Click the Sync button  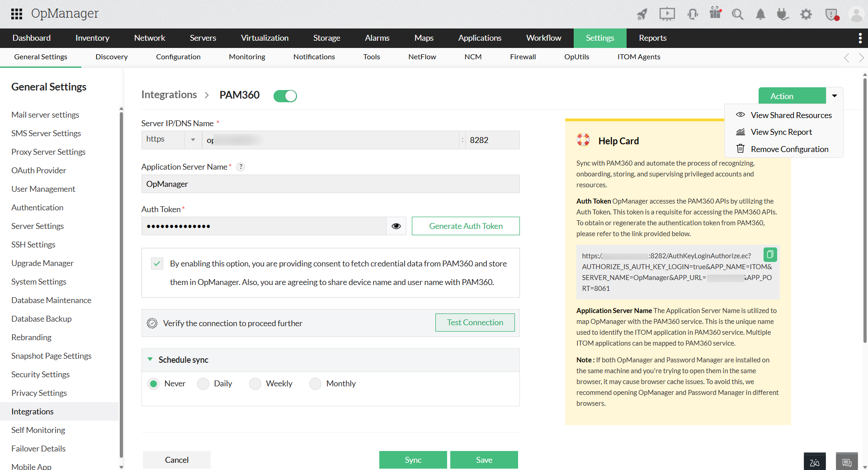[x=413, y=460]
